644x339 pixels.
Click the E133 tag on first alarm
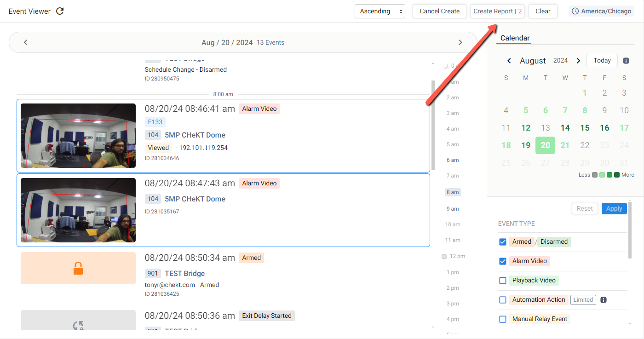coord(155,122)
